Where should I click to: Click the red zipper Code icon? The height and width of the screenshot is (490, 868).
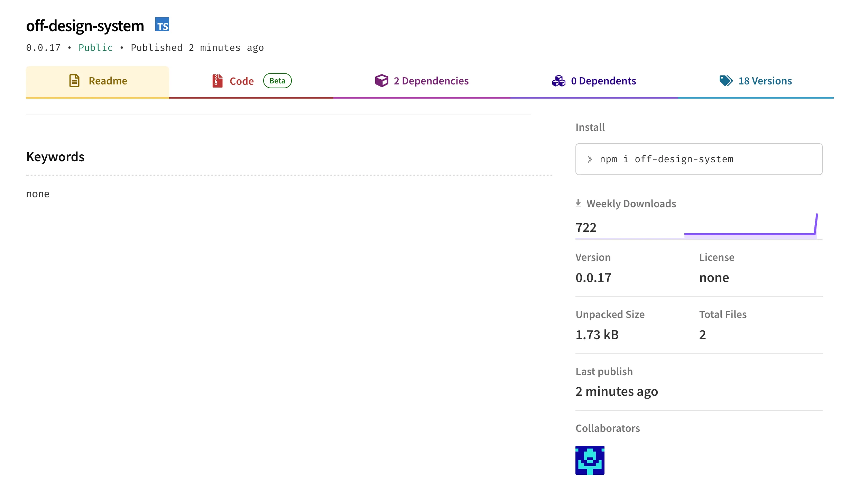pos(217,81)
